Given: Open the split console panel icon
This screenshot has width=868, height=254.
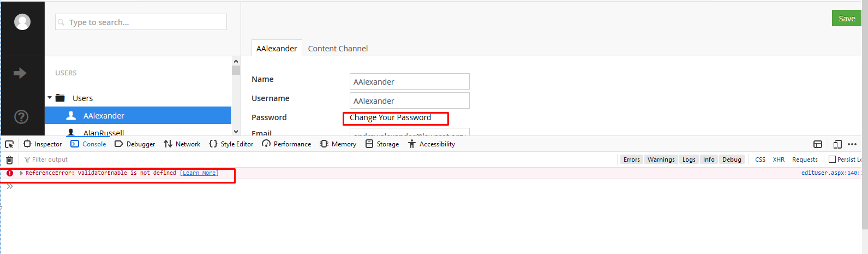Looking at the screenshot, I should coord(817,144).
